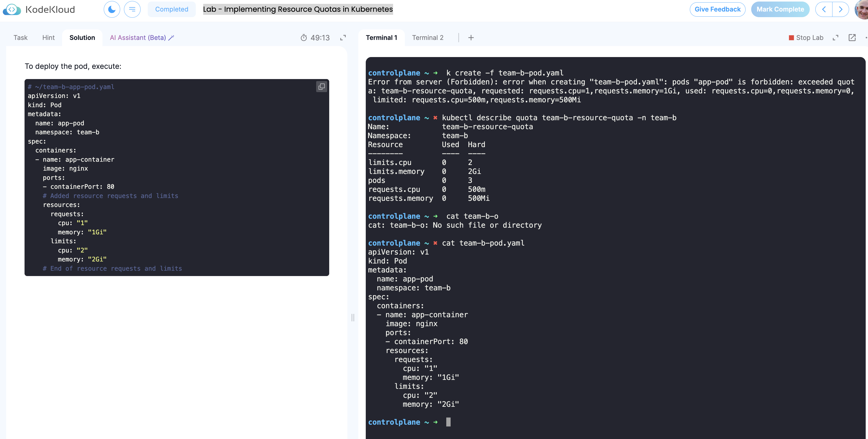Viewport: 868px width, 439px height.
Task: Add a new terminal tab
Action: [x=471, y=38]
